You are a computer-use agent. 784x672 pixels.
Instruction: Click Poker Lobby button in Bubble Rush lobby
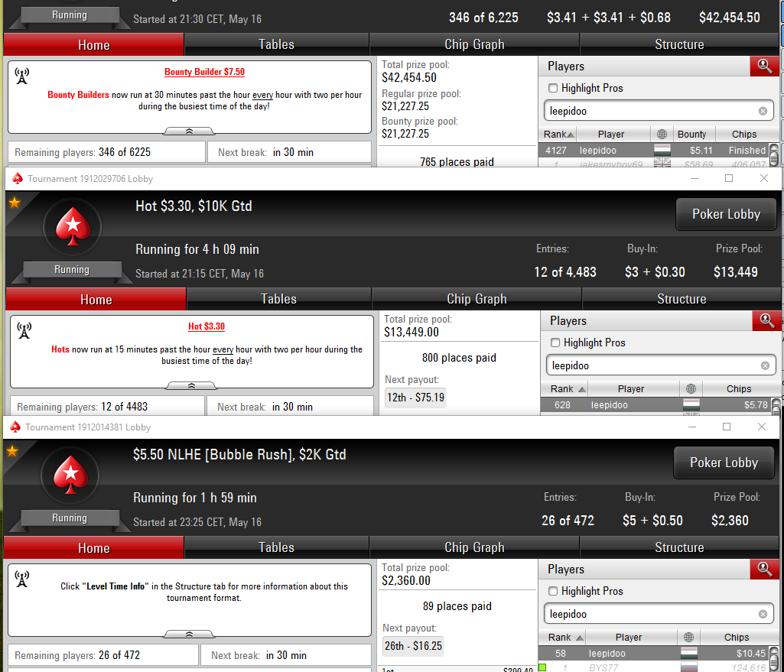[x=724, y=463]
